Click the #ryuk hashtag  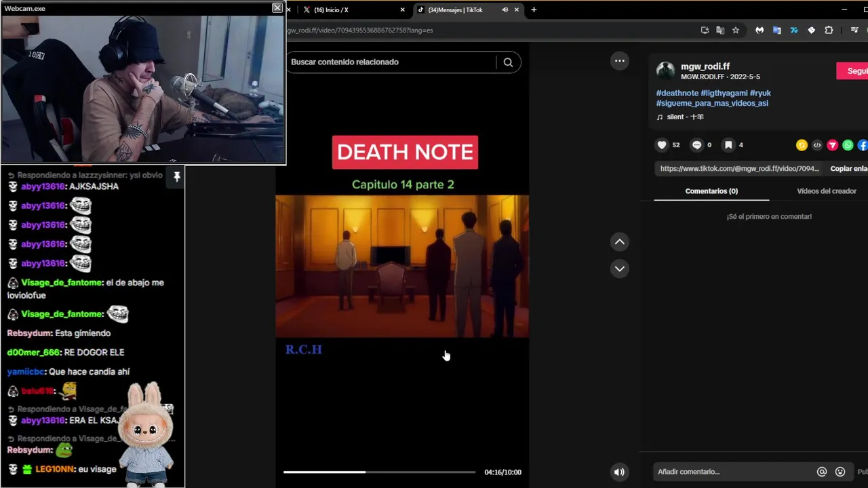(760, 93)
